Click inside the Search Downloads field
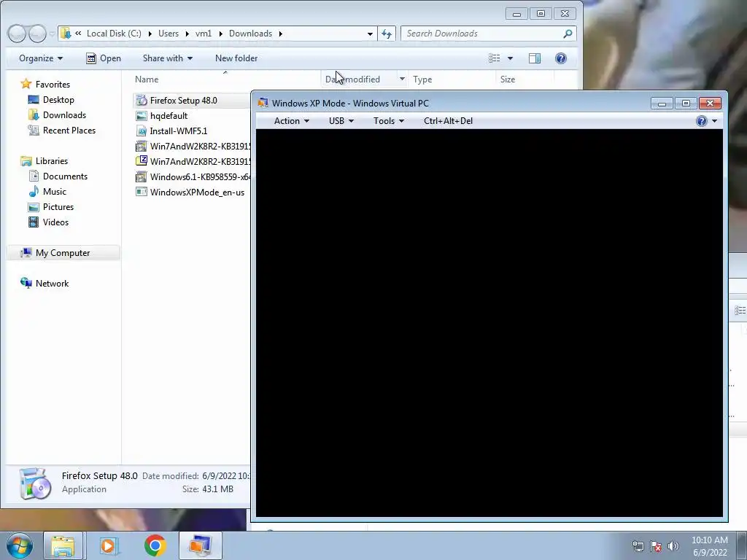This screenshot has width=747, height=560. tap(481, 34)
